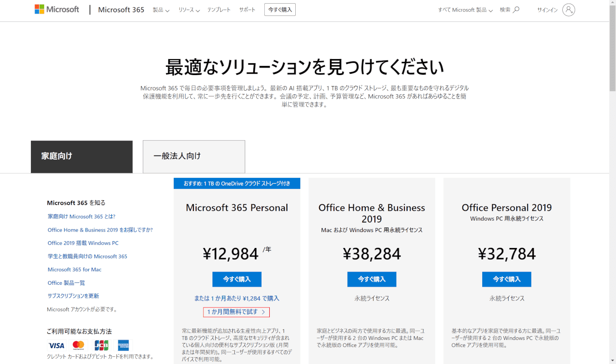Expand the リソース dropdown menu

[x=189, y=10]
